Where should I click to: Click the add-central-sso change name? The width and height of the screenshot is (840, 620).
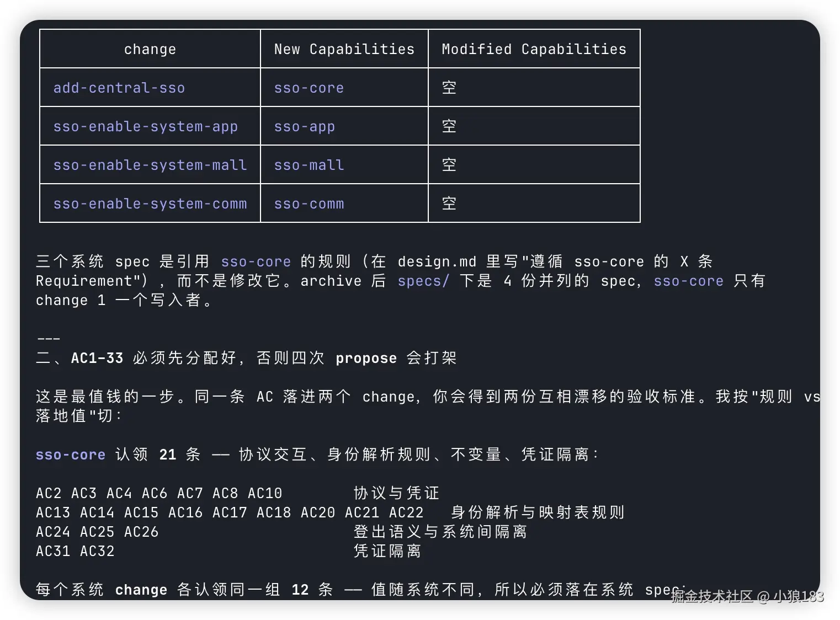click(119, 88)
